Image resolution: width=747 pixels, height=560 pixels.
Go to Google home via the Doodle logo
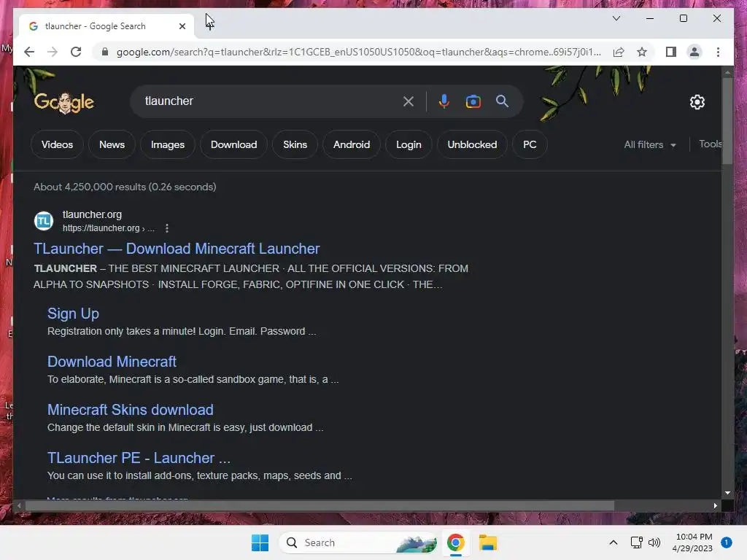tap(64, 102)
